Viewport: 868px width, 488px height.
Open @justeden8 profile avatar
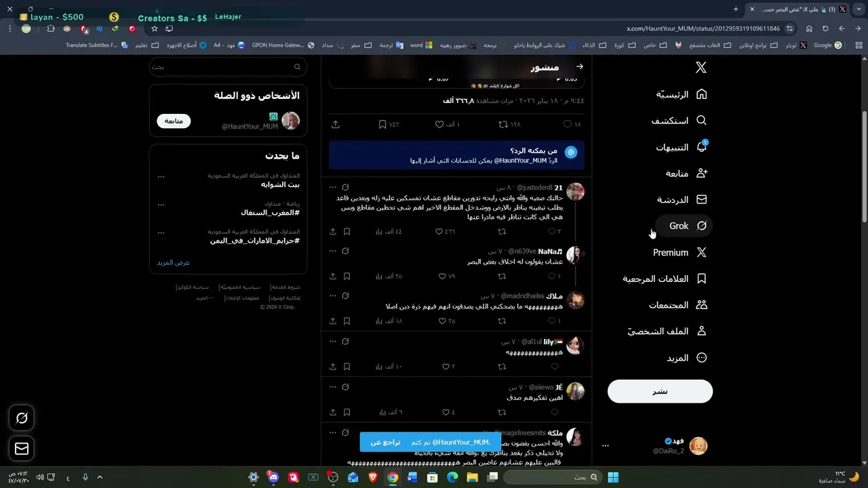pyautogui.click(x=576, y=192)
